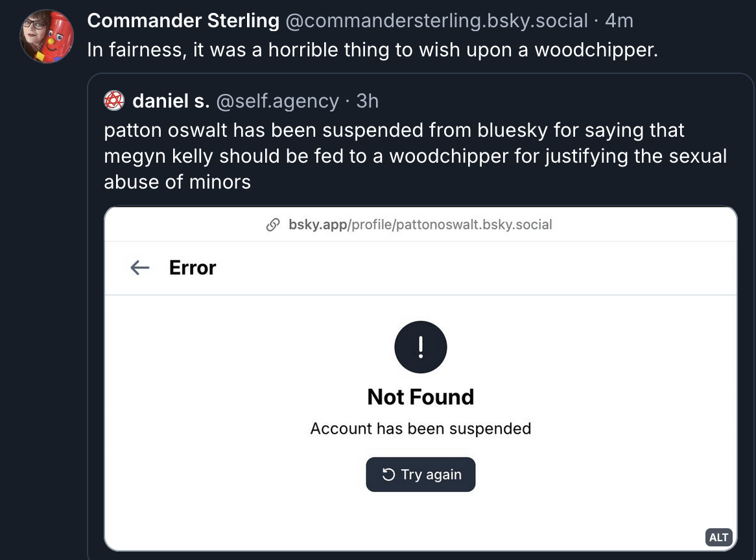Click the 3h quoted post timestamp
Screen dimensions: 756x560
click(368, 101)
